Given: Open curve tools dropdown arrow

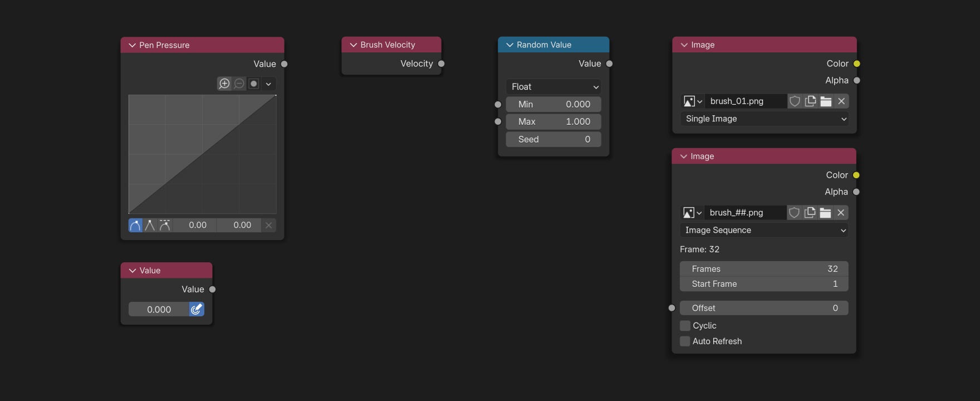Looking at the screenshot, I should click(x=268, y=84).
